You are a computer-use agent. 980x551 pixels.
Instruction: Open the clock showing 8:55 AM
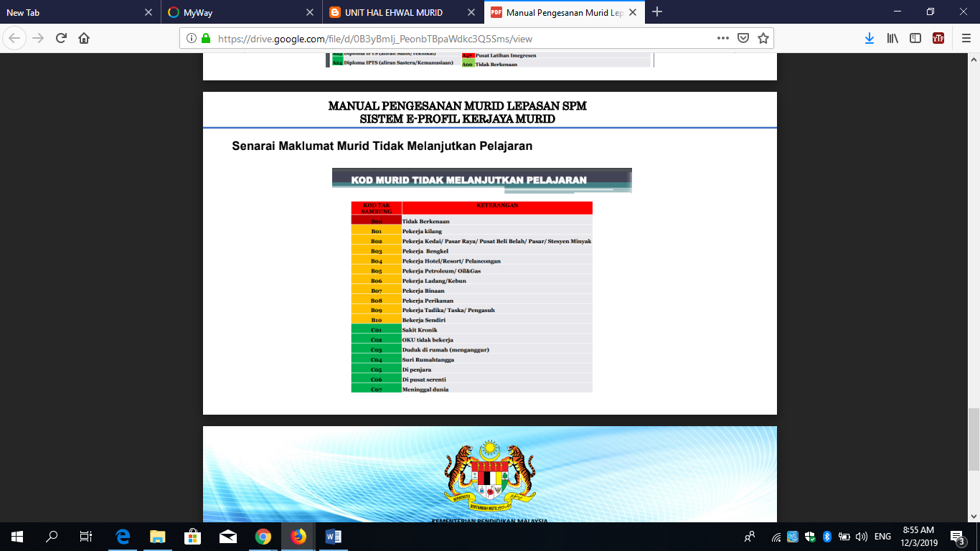click(918, 536)
